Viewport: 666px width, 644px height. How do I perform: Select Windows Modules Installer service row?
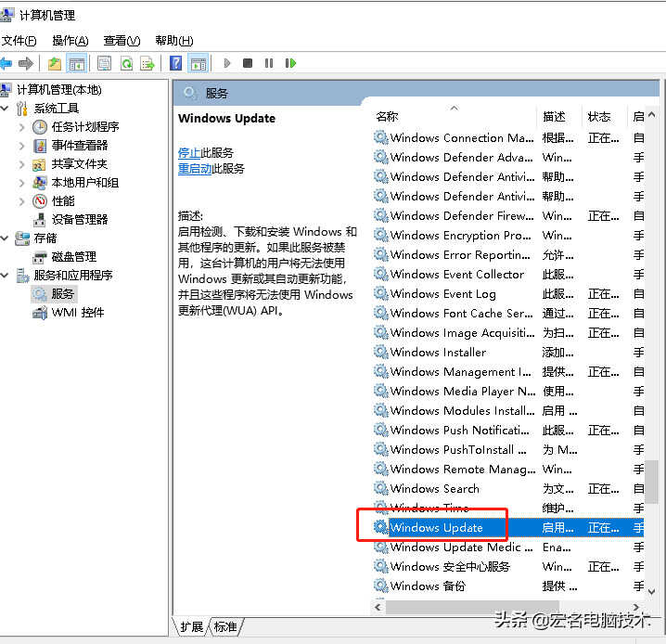[508, 411]
